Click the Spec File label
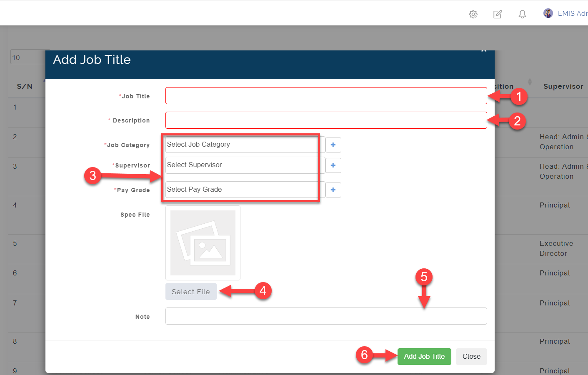Viewport: 588px width, 375px height. (135, 215)
